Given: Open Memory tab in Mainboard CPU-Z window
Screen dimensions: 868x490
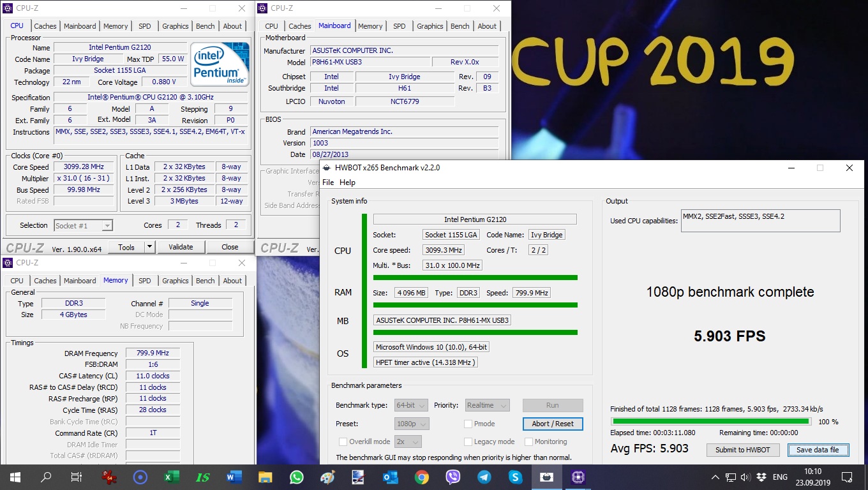Looking at the screenshot, I should (x=370, y=26).
